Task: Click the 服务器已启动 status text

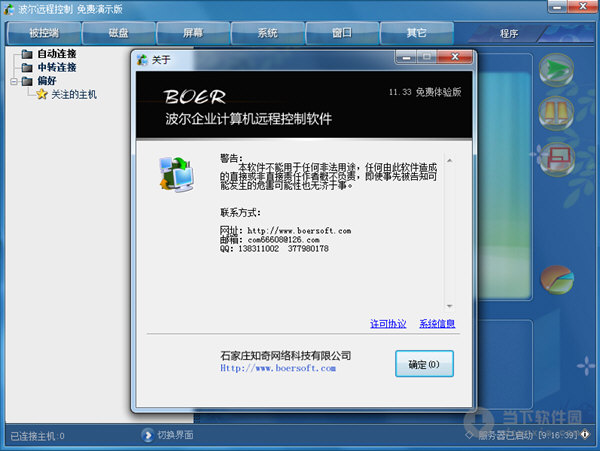Action: click(505, 435)
